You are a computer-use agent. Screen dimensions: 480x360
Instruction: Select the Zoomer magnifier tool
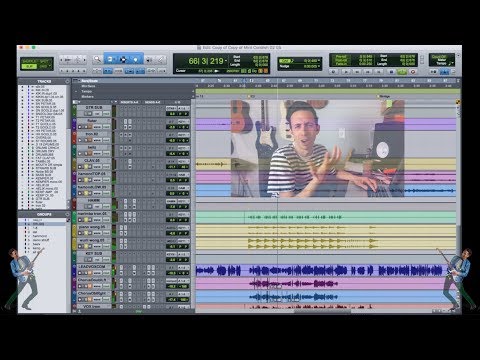point(97,60)
